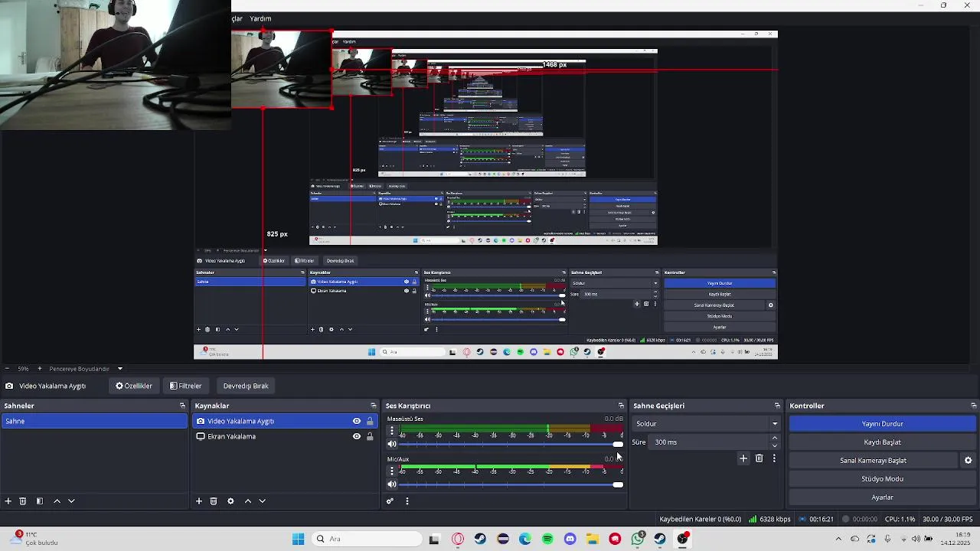
Task: Undock the Ses Karıştırıcı panel
Action: (x=621, y=406)
